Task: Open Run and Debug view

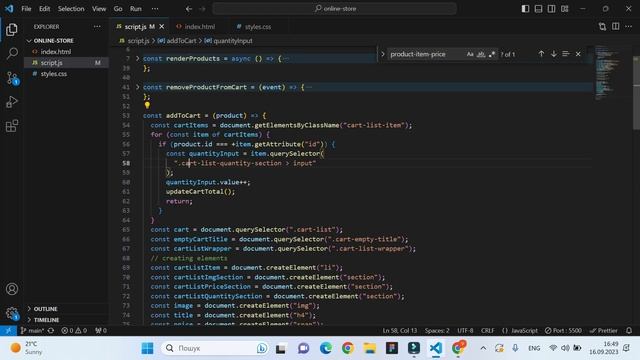Action: coord(12,102)
